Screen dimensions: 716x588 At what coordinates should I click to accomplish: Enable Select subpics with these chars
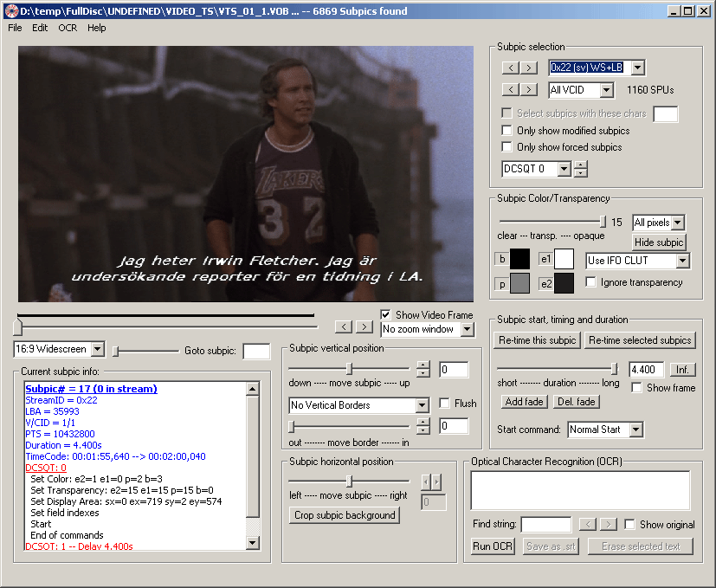tap(506, 113)
